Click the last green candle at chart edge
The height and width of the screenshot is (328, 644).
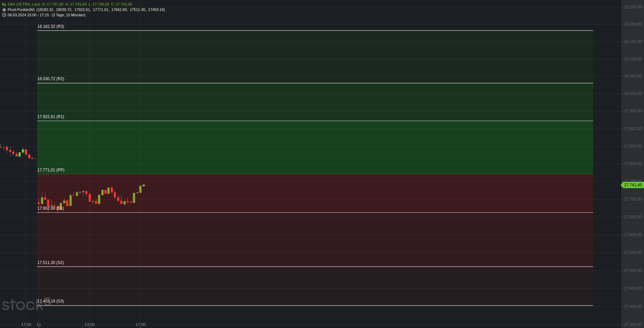click(x=144, y=185)
